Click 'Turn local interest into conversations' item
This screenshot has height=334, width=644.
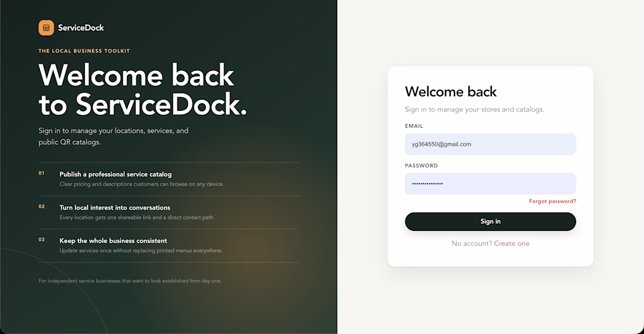tap(115, 207)
